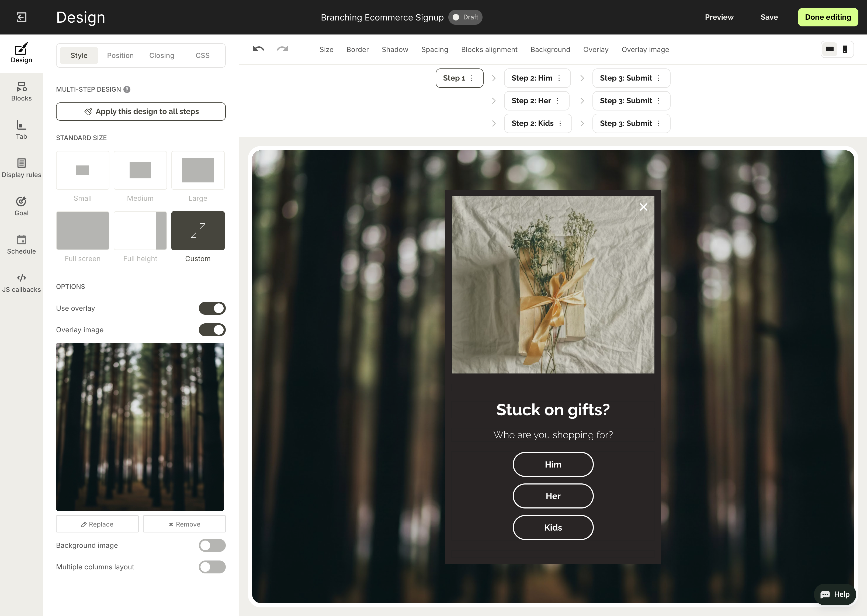The height and width of the screenshot is (616, 867).
Task: Click the exit editor icon top-left
Action: [x=22, y=17]
